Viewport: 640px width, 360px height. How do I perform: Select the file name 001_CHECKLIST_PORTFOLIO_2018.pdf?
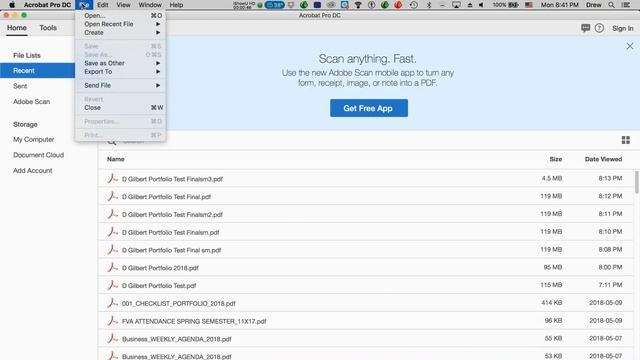[178, 303]
